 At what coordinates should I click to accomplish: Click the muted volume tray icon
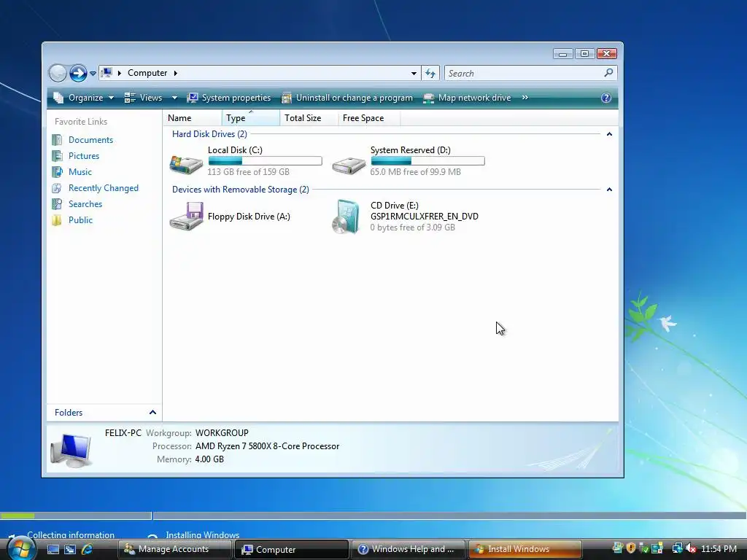(691, 548)
